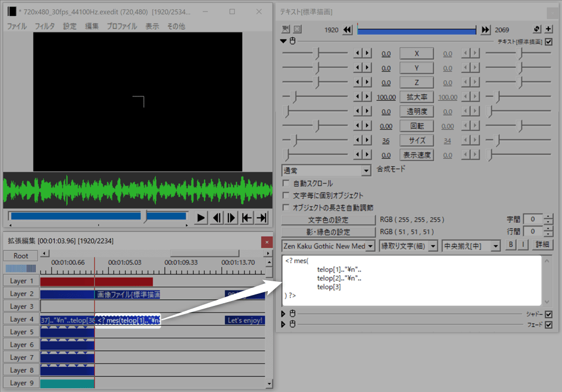
Task: Check the 文字毎に個別オブジェクト option
Action: [x=286, y=195]
